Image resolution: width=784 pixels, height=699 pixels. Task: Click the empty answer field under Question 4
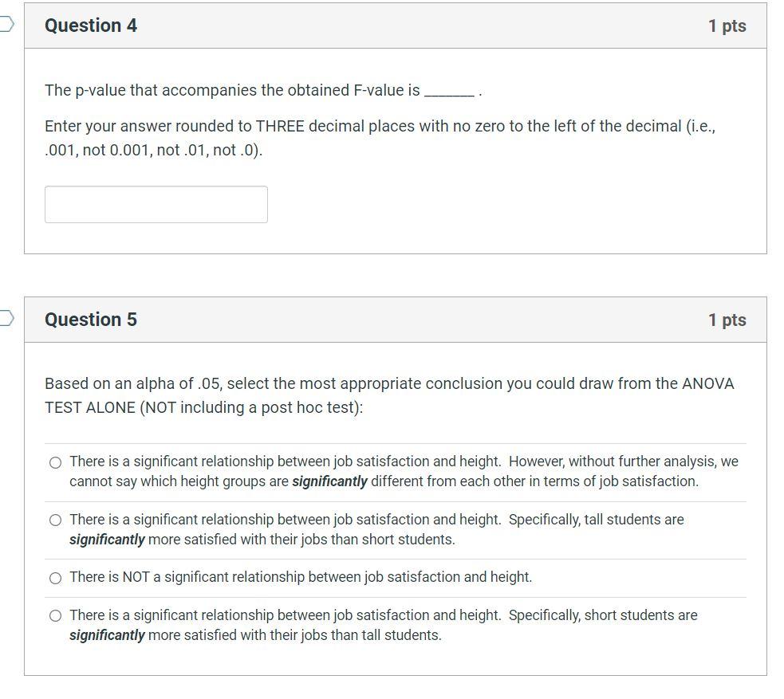coord(156,204)
